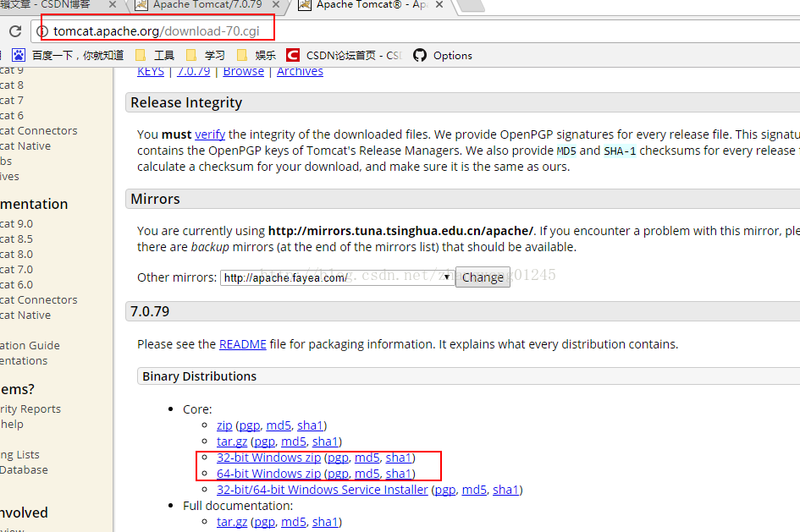Click the site info icon in address bar
The width and height of the screenshot is (800, 532).
pyautogui.click(x=43, y=31)
